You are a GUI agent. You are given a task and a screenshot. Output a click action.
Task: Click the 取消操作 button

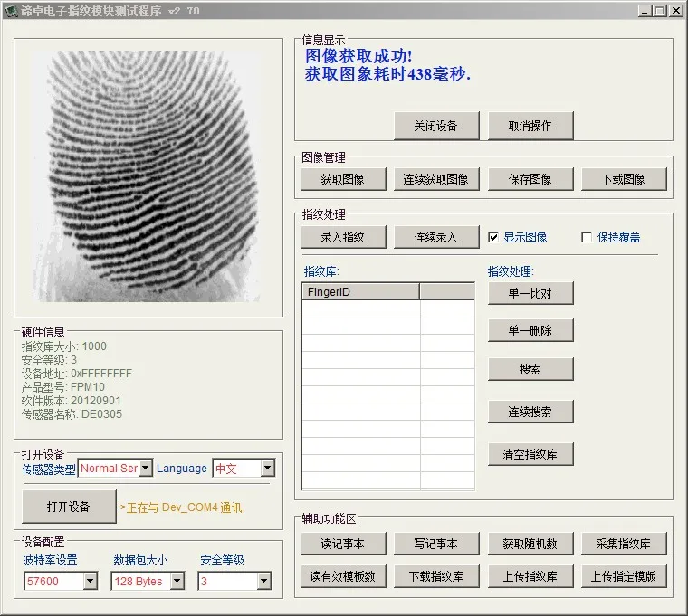pyautogui.click(x=530, y=127)
